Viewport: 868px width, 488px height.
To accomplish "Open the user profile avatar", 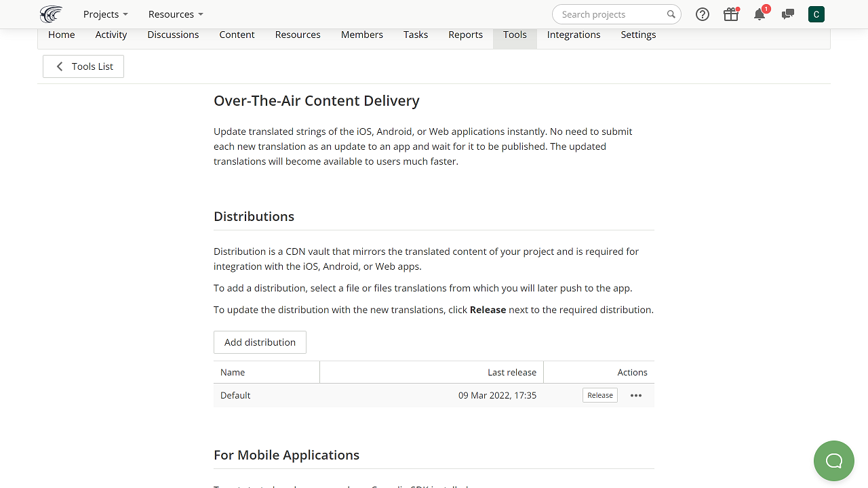I will 816,14.
